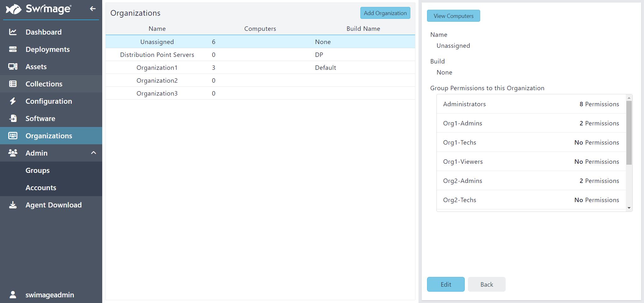The image size is (644, 303).
Task: Click the DP build name cell
Action: tap(319, 55)
